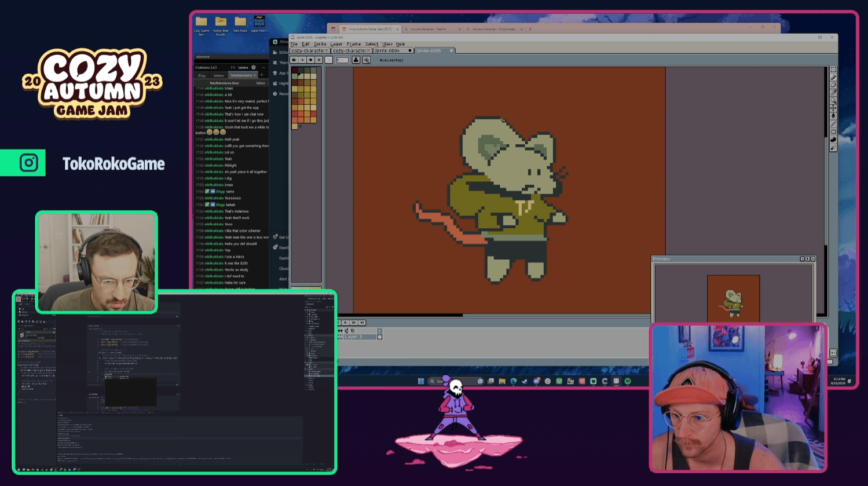
Task: Open the Help menu in Aseprite
Action: 400,44
